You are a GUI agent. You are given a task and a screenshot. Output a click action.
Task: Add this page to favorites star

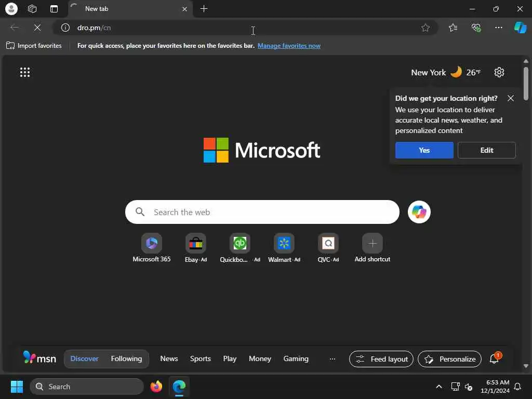425,28
